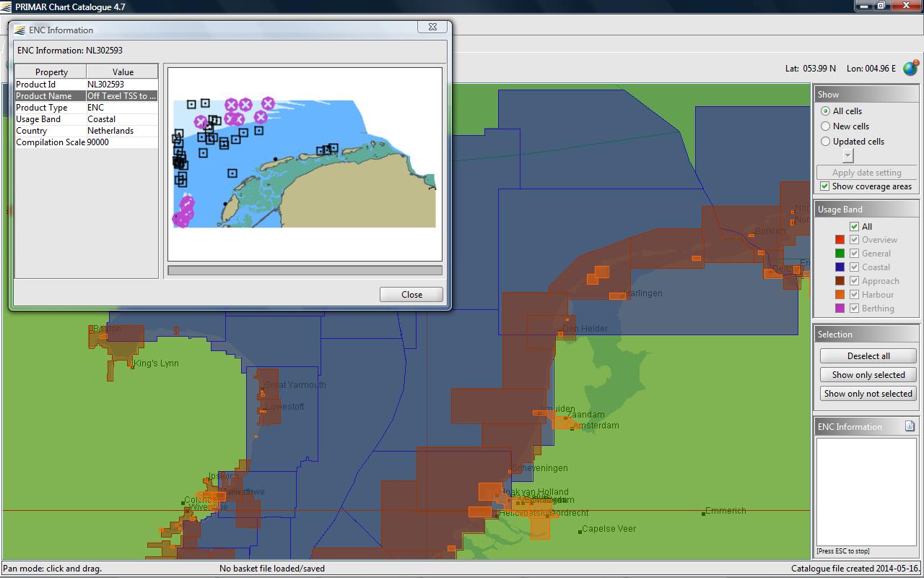
Task: Select the New cells radio button
Action: [x=825, y=126]
